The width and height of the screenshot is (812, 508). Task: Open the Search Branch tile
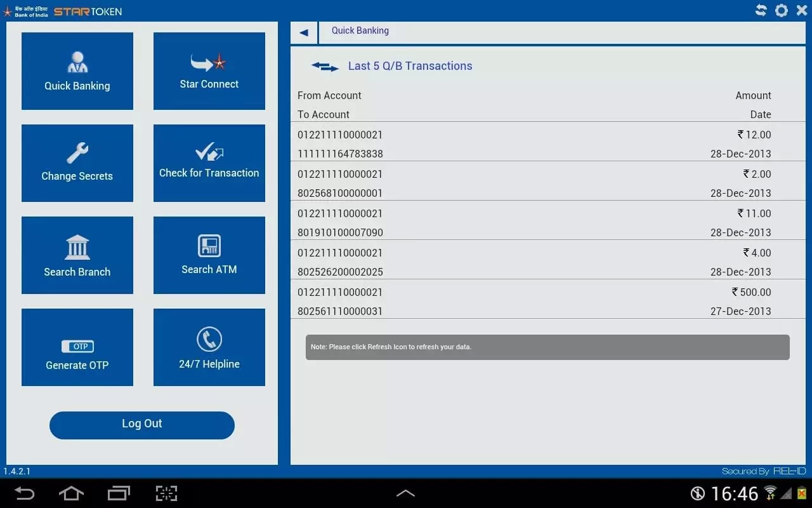coord(77,255)
